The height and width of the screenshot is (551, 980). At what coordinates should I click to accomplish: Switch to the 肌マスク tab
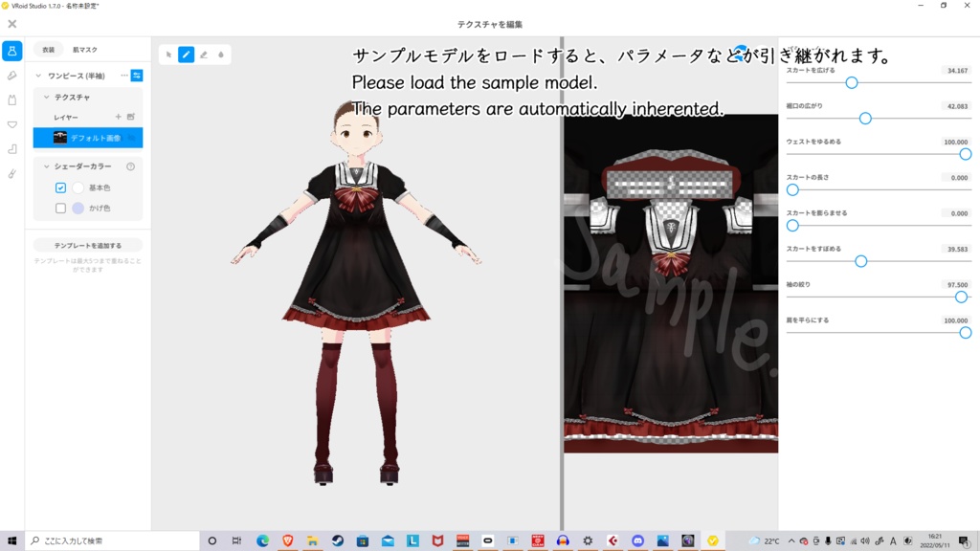pyautogui.click(x=83, y=49)
